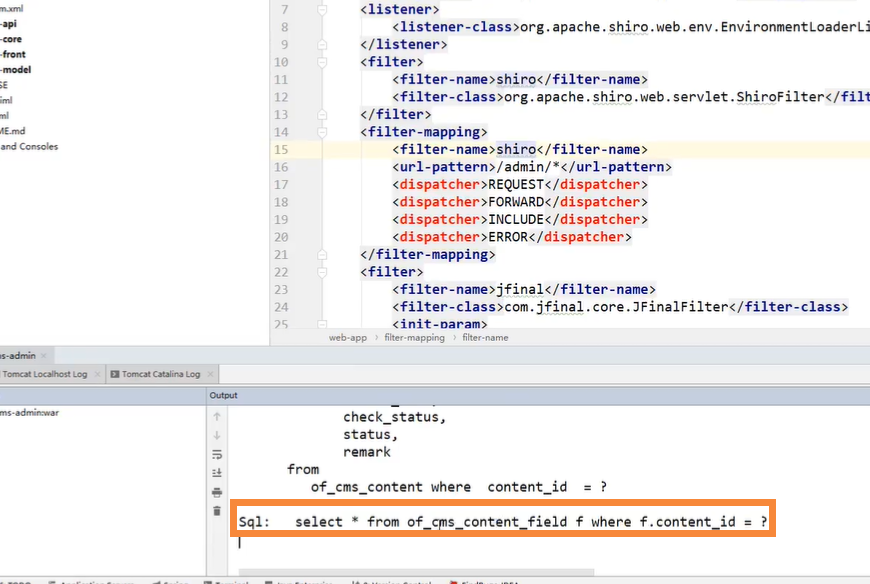Click the '/admin/*' url-pattern text
The width and height of the screenshot is (870, 584).
528,167
